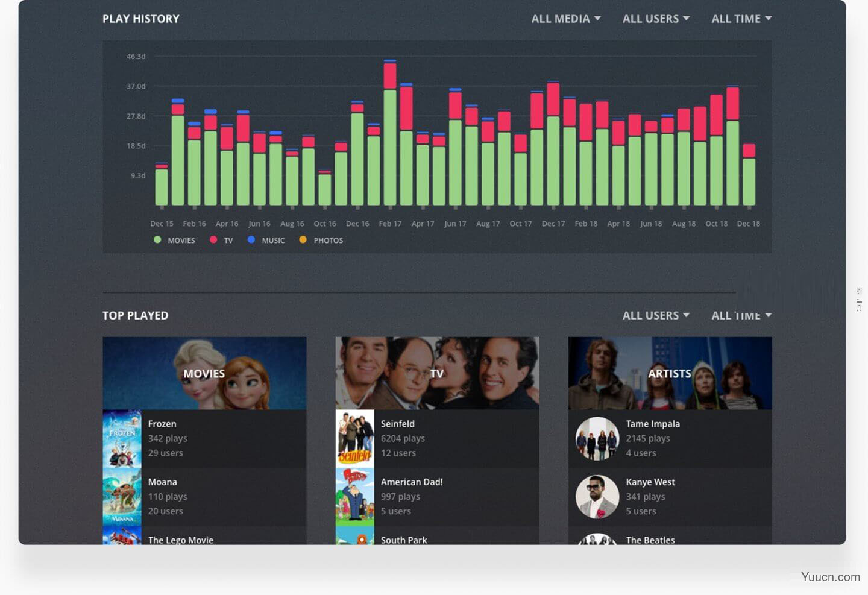Click Kanye West's circular avatar
The height and width of the screenshot is (595, 868).
597,496
